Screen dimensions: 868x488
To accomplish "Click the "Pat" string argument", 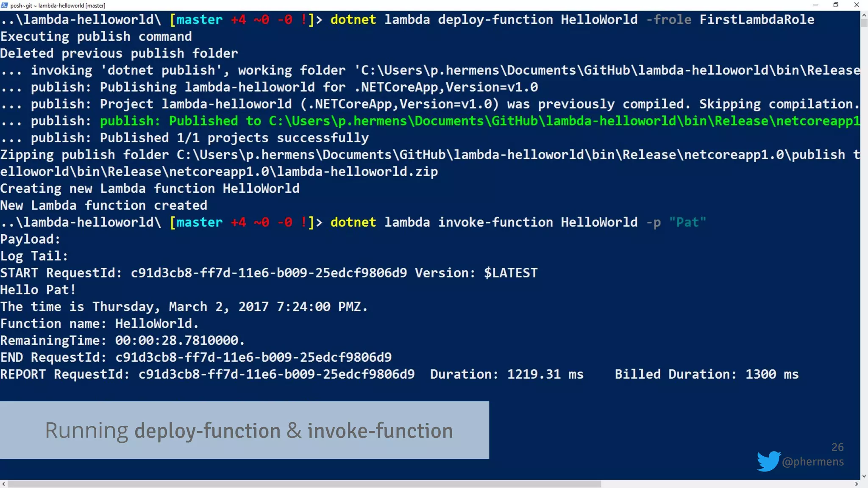I will 687,222.
